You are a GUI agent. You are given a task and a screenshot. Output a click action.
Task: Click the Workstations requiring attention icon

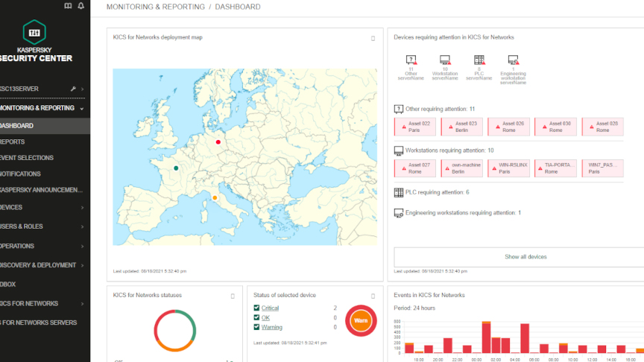pos(398,150)
